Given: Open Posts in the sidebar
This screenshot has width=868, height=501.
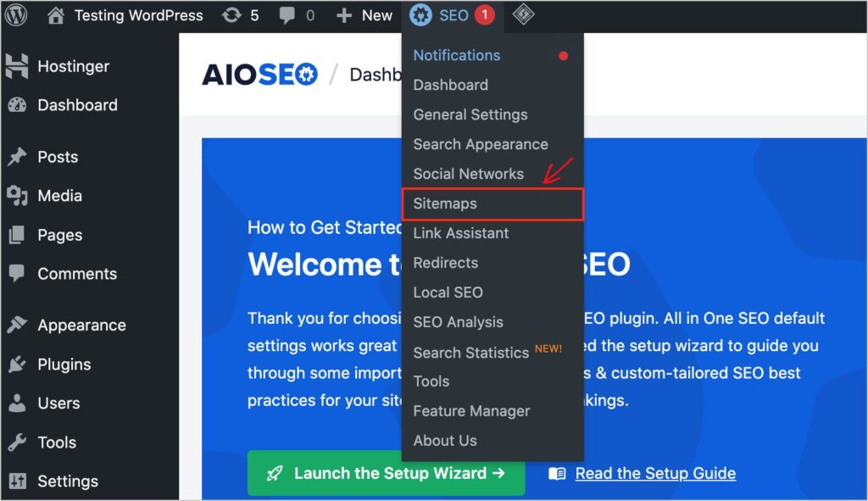Looking at the screenshot, I should click(x=58, y=157).
